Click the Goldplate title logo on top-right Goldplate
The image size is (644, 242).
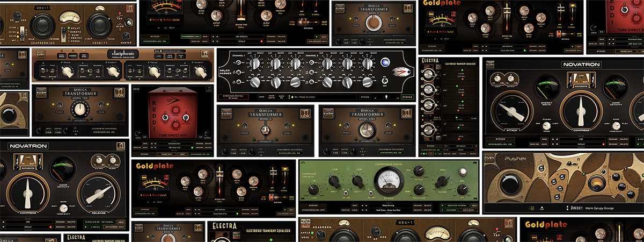[442, 3]
